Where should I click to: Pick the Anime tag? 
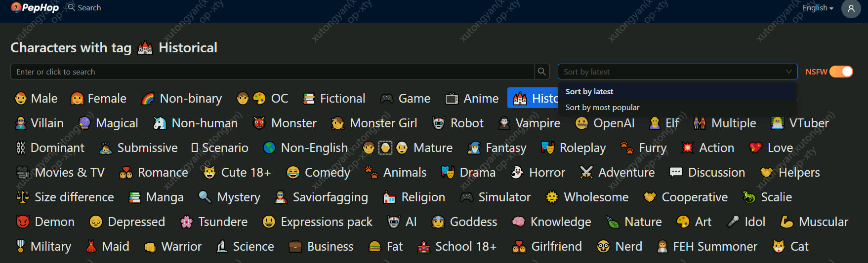(472, 98)
